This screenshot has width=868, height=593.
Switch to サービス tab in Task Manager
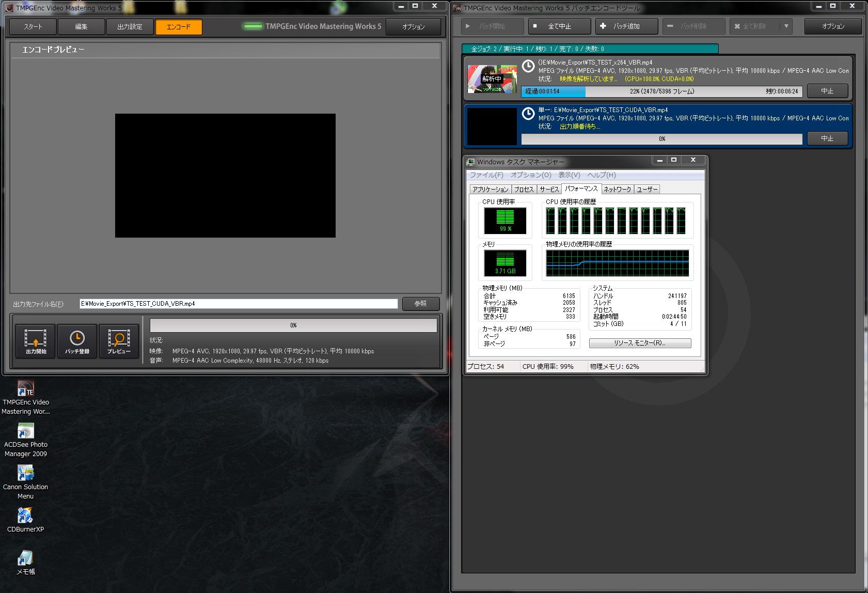pyautogui.click(x=549, y=190)
